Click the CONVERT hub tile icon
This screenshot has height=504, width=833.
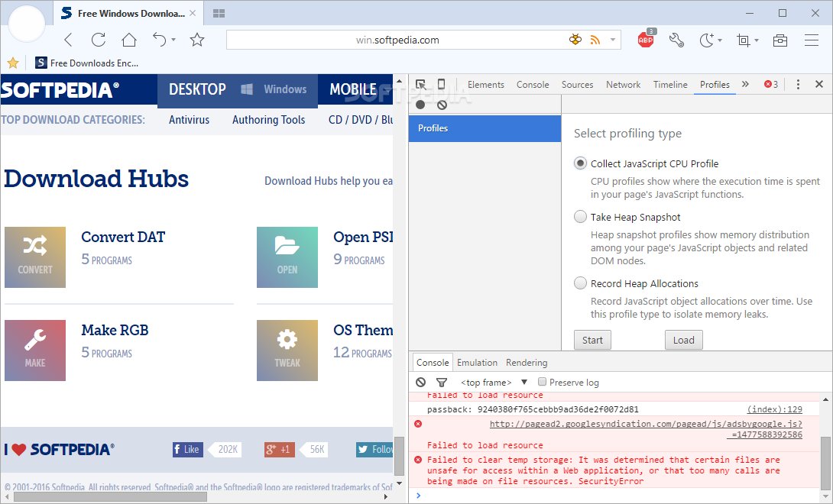pos(35,257)
